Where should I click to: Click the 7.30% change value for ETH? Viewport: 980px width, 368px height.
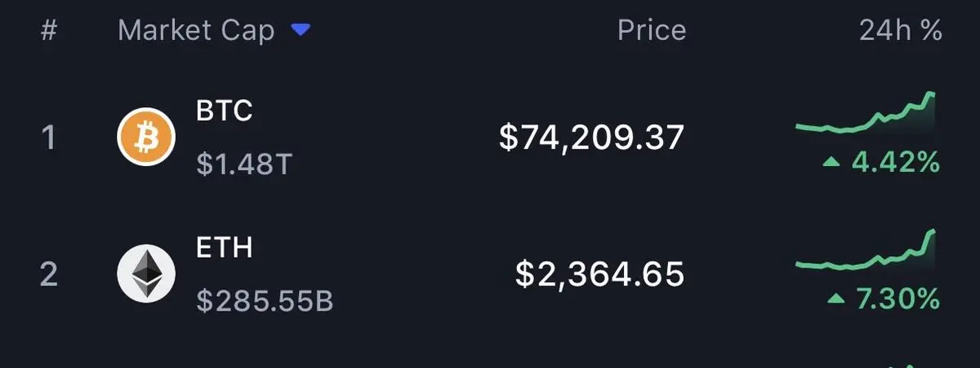[x=898, y=299]
